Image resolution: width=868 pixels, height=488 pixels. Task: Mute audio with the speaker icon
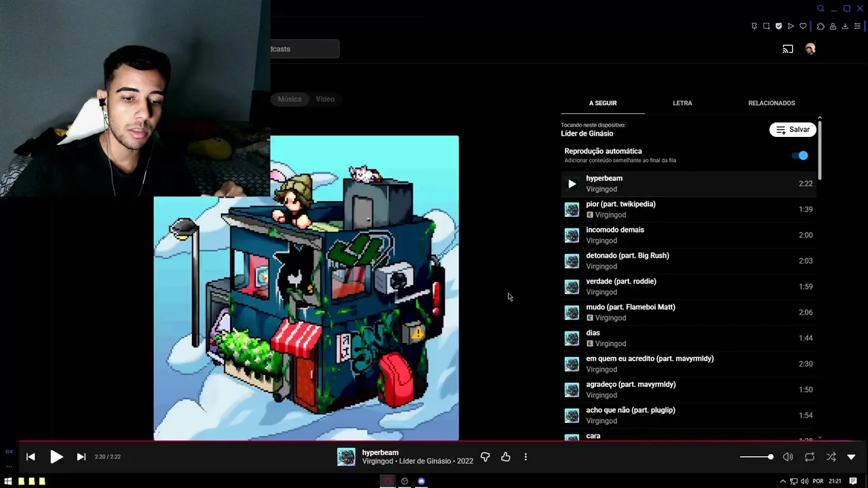pos(788,457)
